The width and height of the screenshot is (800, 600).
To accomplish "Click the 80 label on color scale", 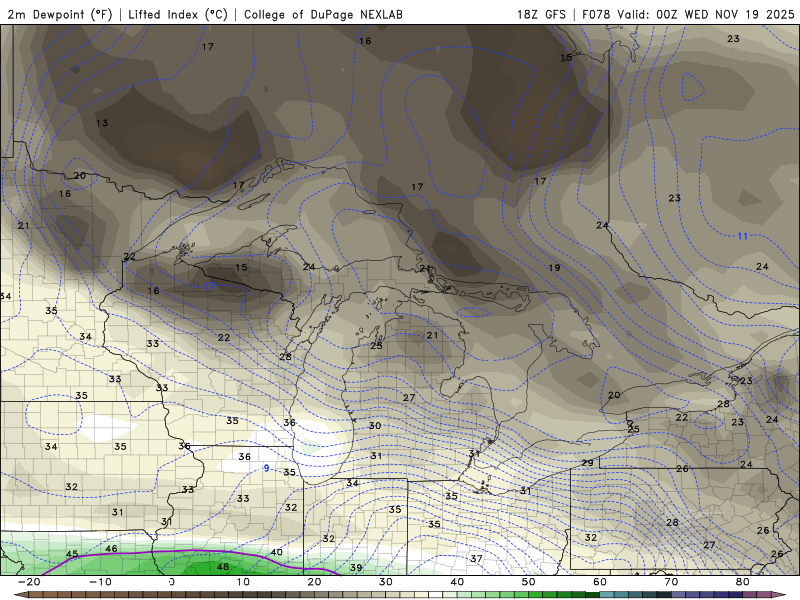I will point(743,582).
